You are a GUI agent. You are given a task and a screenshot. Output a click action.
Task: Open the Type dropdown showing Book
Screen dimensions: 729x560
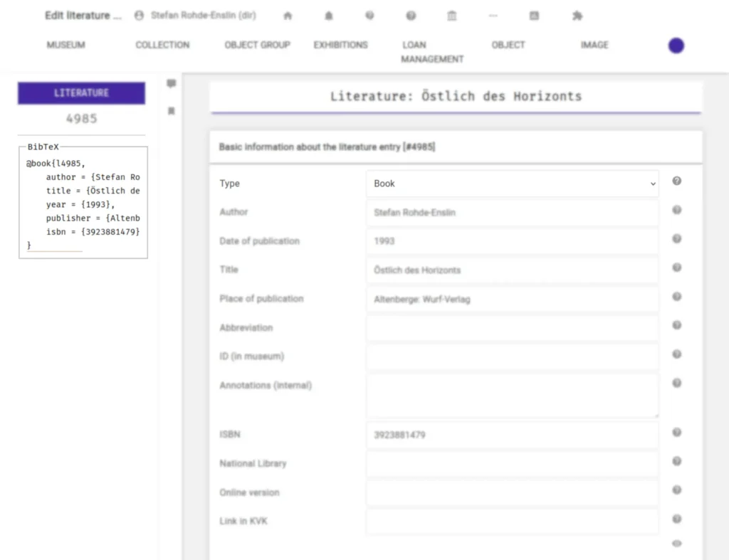(513, 184)
